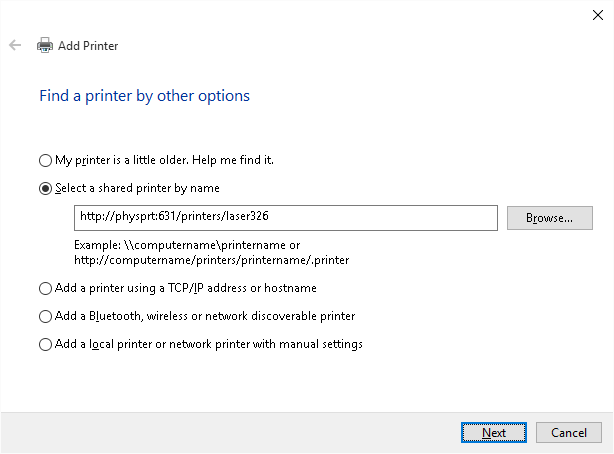Select 'Add a printer using TCP/IP address' option

[45, 288]
